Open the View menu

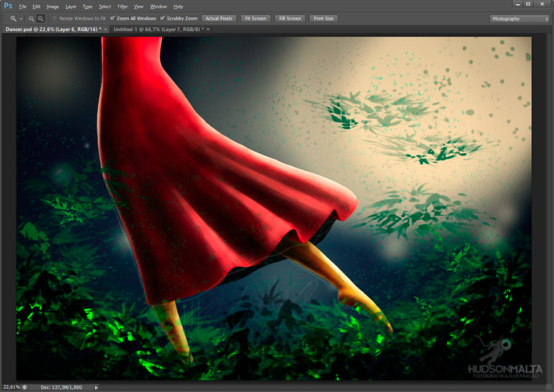[138, 6]
